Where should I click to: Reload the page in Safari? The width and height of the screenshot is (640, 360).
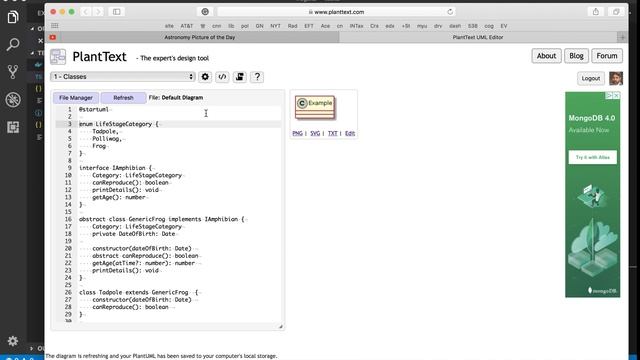click(450, 12)
